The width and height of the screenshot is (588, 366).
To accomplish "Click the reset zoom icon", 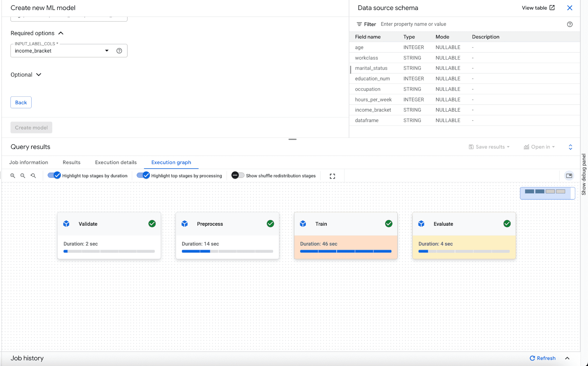I will 33,176.
